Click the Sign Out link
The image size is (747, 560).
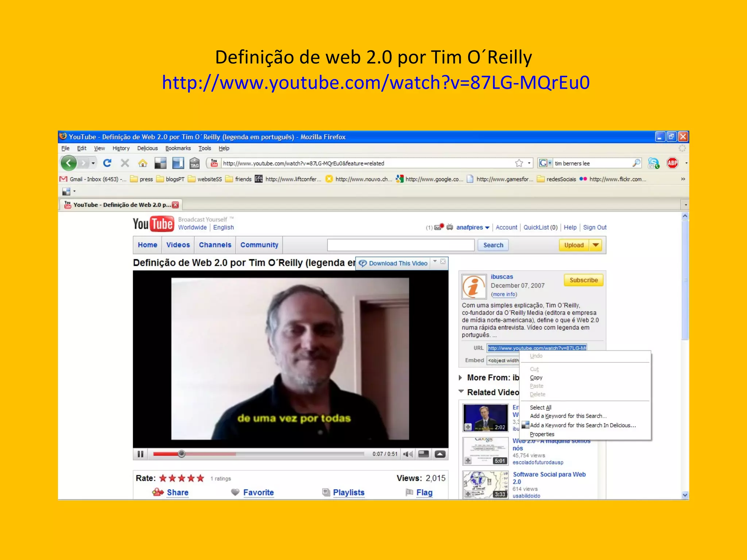(x=595, y=227)
